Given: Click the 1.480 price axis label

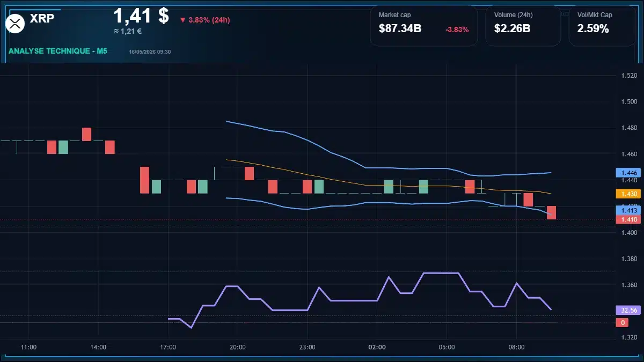Looking at the screenshot, I should 629,128.
